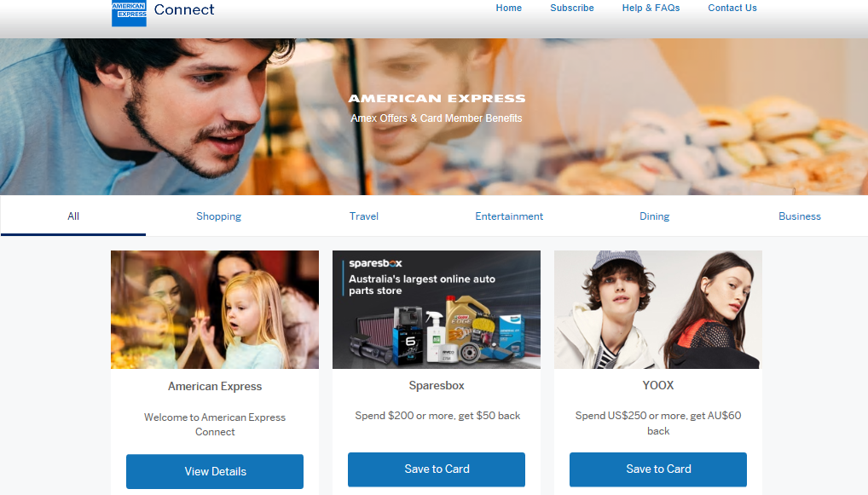Open the YOOX fashion thumbnail image
The image size is (868, 495).
658,310
